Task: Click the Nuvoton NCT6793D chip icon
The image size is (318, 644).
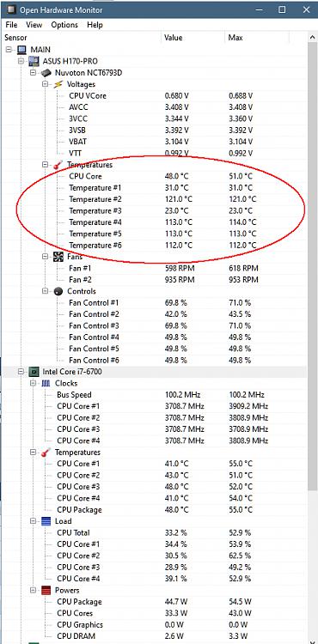Action: pos(46,73)
